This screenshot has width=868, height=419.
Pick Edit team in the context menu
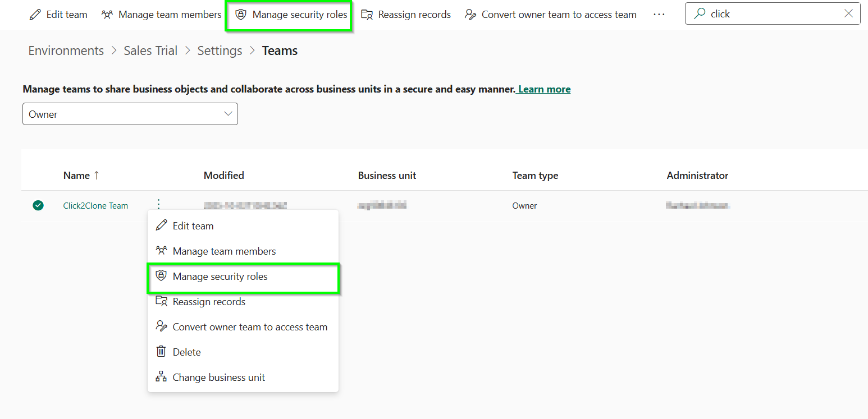click(193, 226)
